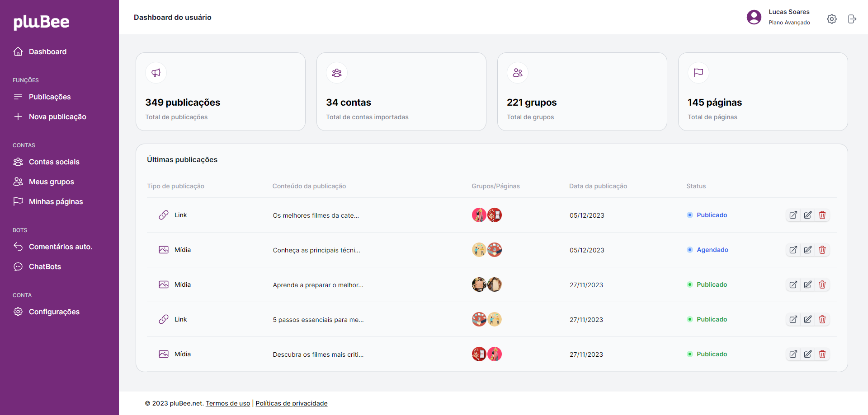868x415 pixels.
Task: Click 'Dashboard do usuário' page title
Action: [x=173, y=17]
